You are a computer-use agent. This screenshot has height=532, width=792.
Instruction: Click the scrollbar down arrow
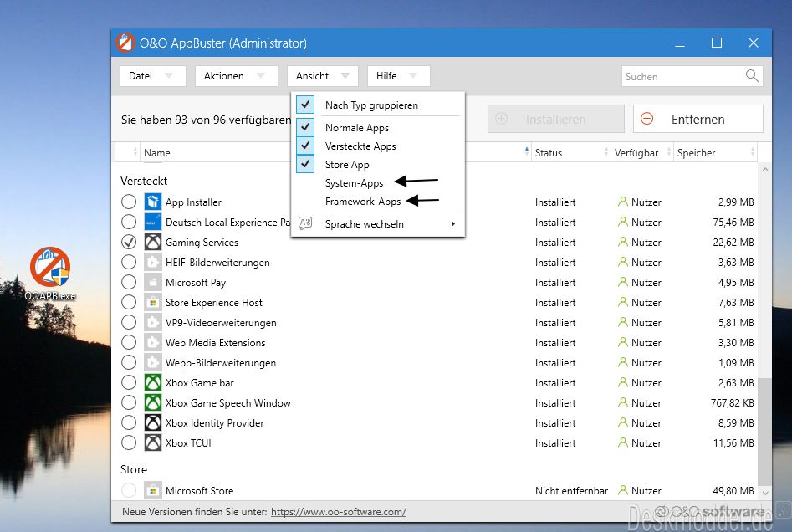(x=764, y=492)
